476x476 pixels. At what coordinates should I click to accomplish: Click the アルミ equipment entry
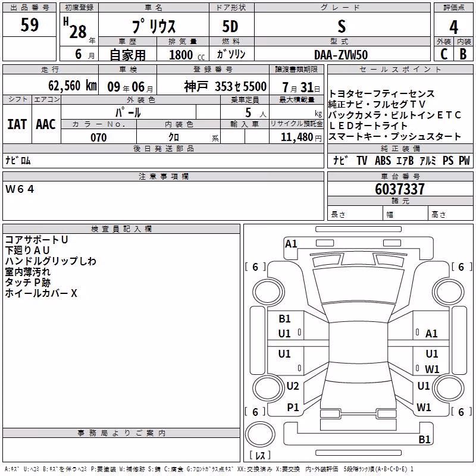tap(428, 160)
